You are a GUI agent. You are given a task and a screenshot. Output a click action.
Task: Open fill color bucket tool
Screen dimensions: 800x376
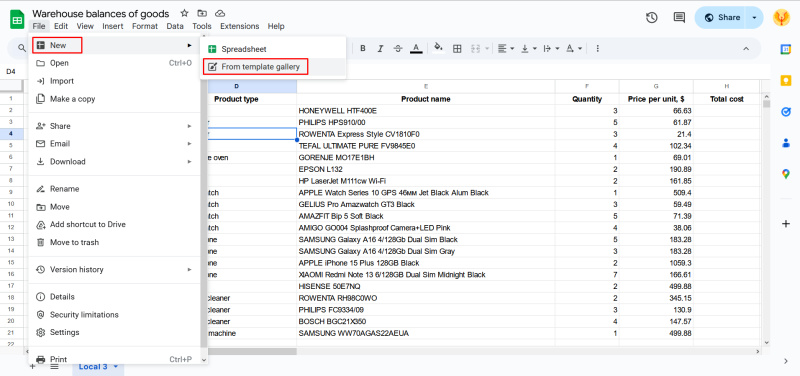pyautogui.click(x=438, y=48)
